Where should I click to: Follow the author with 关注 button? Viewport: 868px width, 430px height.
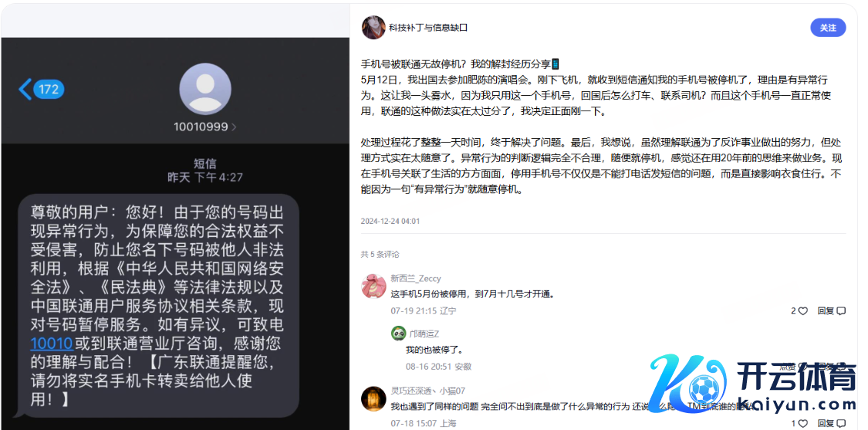click(x=828, y=28)
